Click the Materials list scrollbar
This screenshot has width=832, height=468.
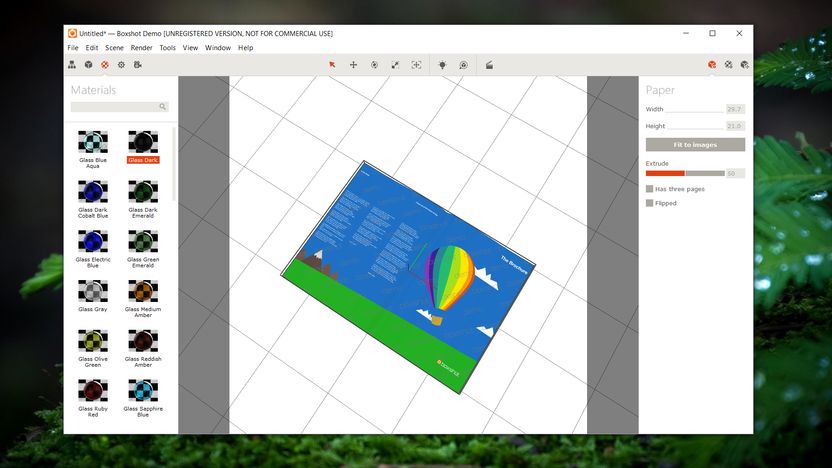coord(175,164)
